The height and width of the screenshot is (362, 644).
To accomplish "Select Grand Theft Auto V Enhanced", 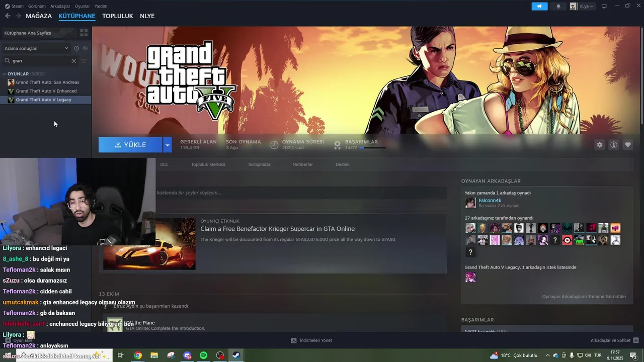I will point(46,91).
